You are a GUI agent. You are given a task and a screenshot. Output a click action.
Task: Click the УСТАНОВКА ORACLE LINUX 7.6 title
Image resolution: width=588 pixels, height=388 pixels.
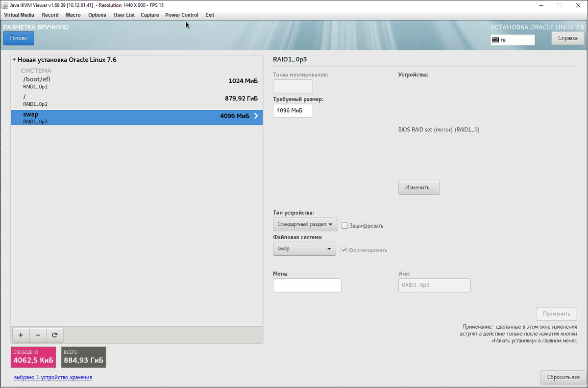click(538, 27)
